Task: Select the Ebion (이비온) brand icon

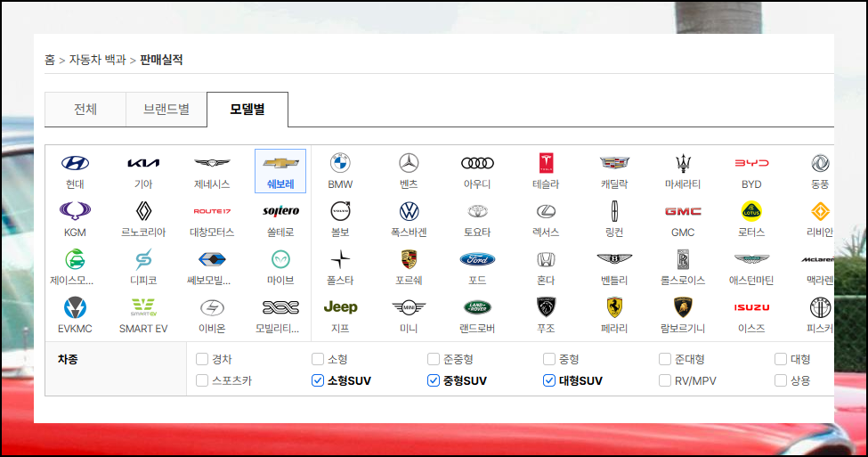Action: [212, 306]
